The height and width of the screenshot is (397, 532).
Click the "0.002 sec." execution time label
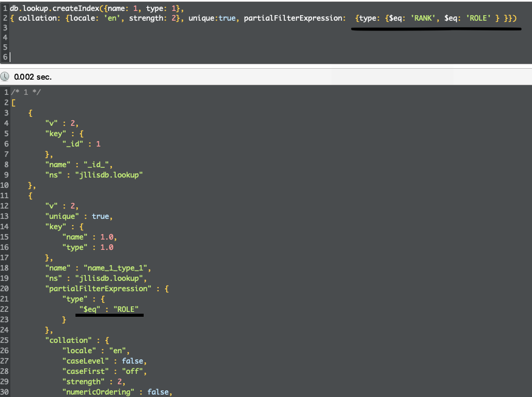pyautogui.click(x=33, y=77)
